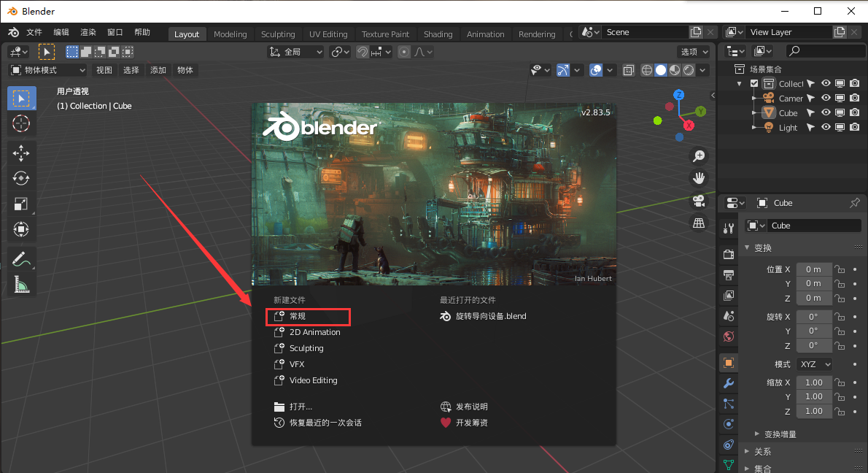
Task: Select the Measure tool
Action: tap(21, 285)
